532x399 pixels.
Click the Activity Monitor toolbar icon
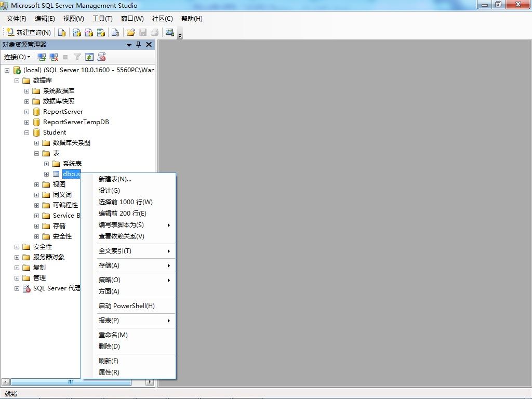click(170, 32)
